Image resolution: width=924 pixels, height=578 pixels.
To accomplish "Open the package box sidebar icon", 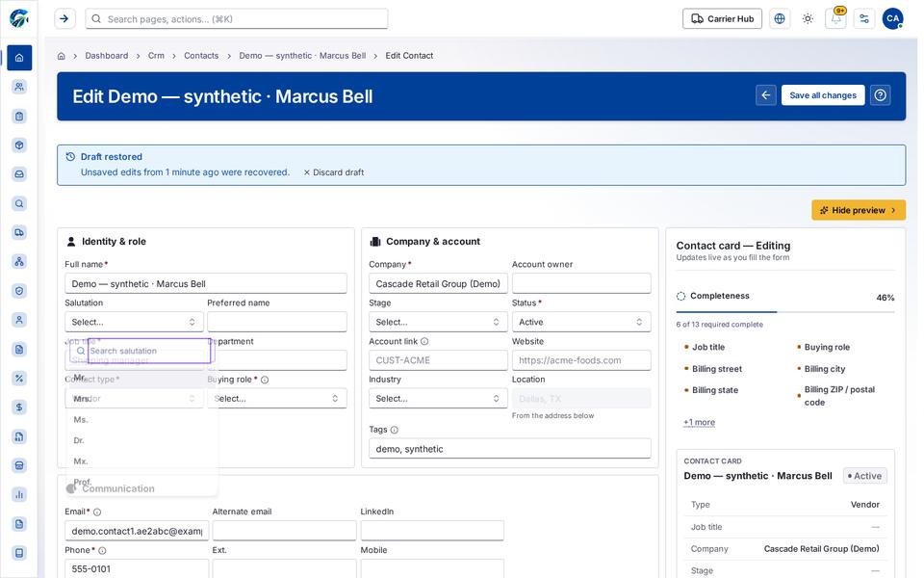I will click(x=19, y=145).
